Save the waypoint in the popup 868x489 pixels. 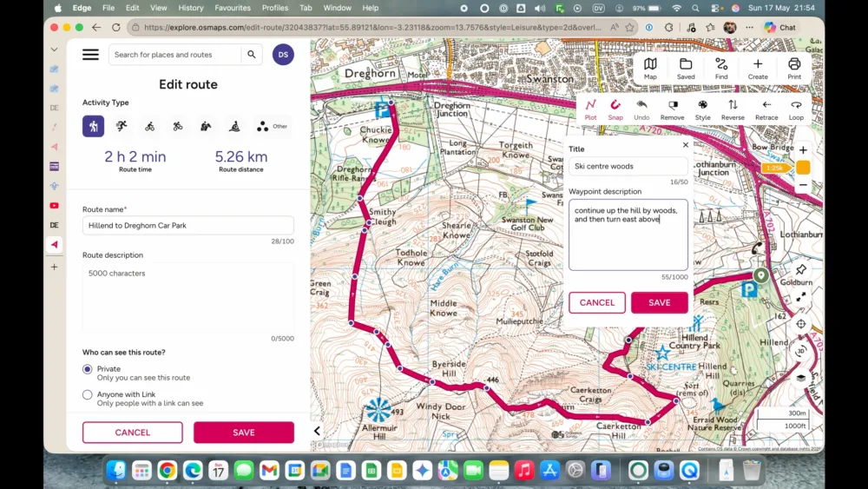660,302
